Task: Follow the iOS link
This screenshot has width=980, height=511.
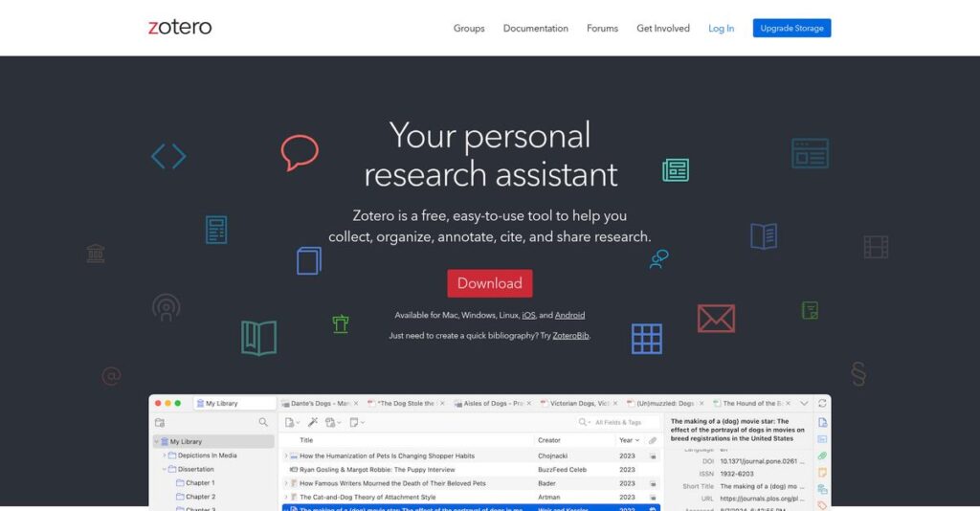Action: 528,316
